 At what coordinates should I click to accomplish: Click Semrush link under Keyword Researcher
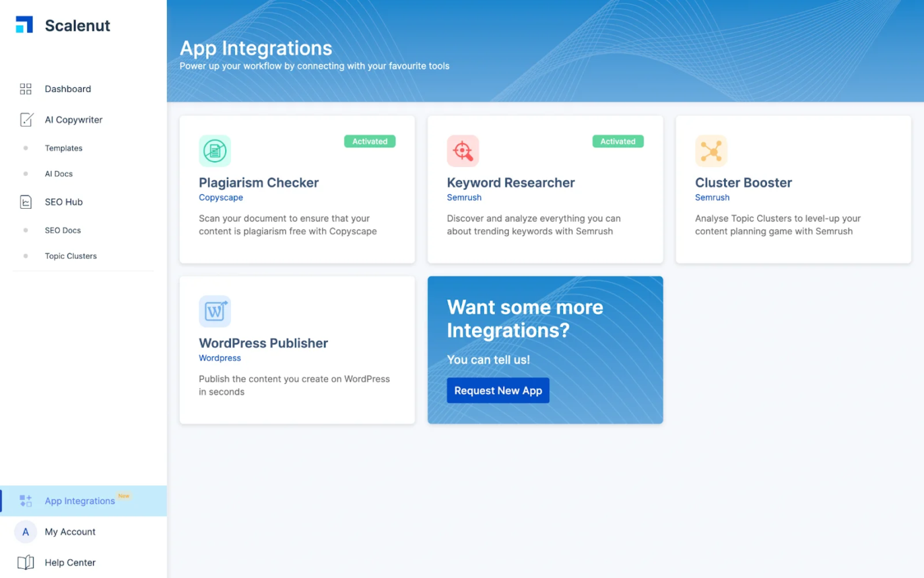tap(464, 198)
